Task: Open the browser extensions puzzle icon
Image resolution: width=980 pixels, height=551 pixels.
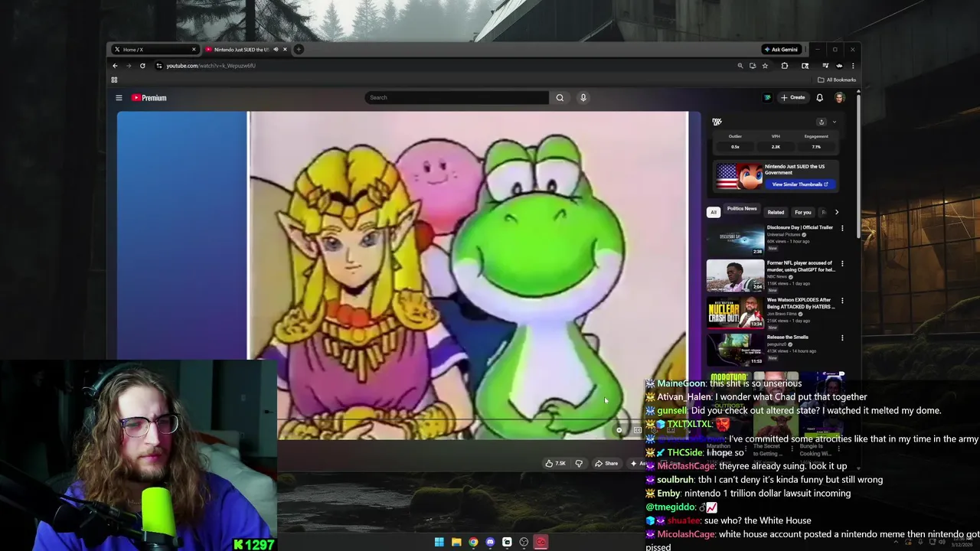Action: (x=784, y=66)
